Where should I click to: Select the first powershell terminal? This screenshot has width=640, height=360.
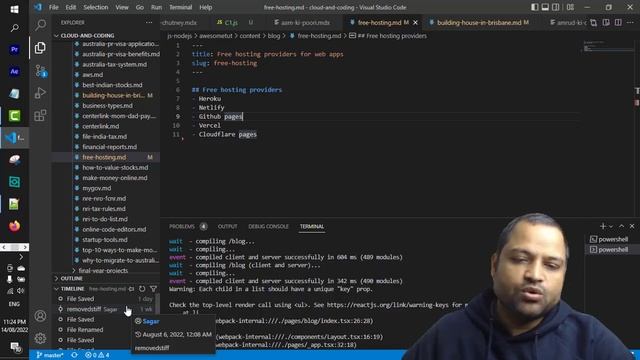click(613, 239)
